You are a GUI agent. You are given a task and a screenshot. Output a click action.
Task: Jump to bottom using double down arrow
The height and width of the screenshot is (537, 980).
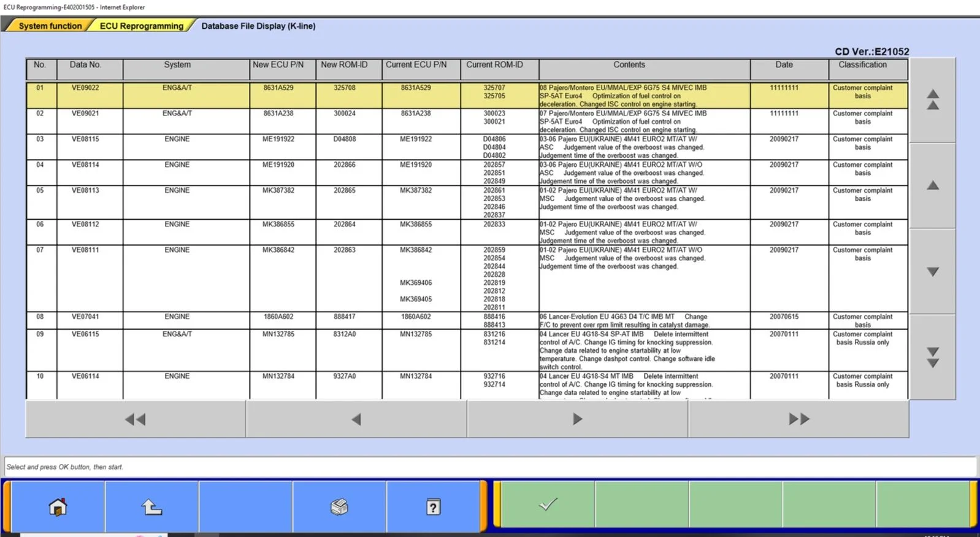point(933,357)
